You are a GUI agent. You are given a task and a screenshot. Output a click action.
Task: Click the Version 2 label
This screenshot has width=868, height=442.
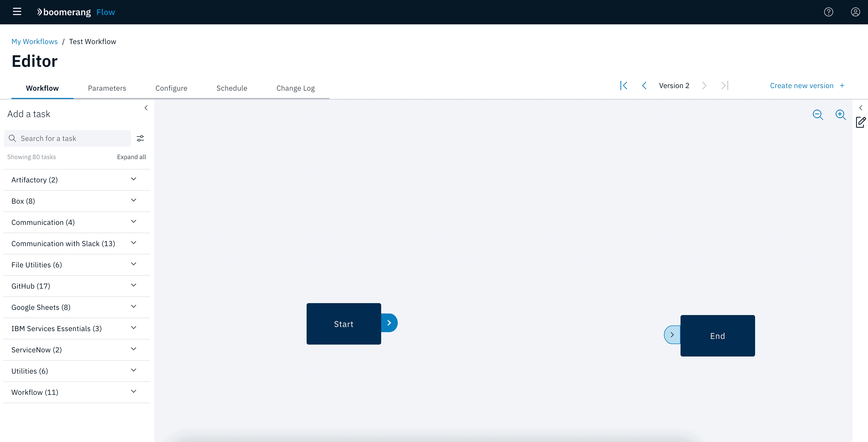tap(674, 86)
